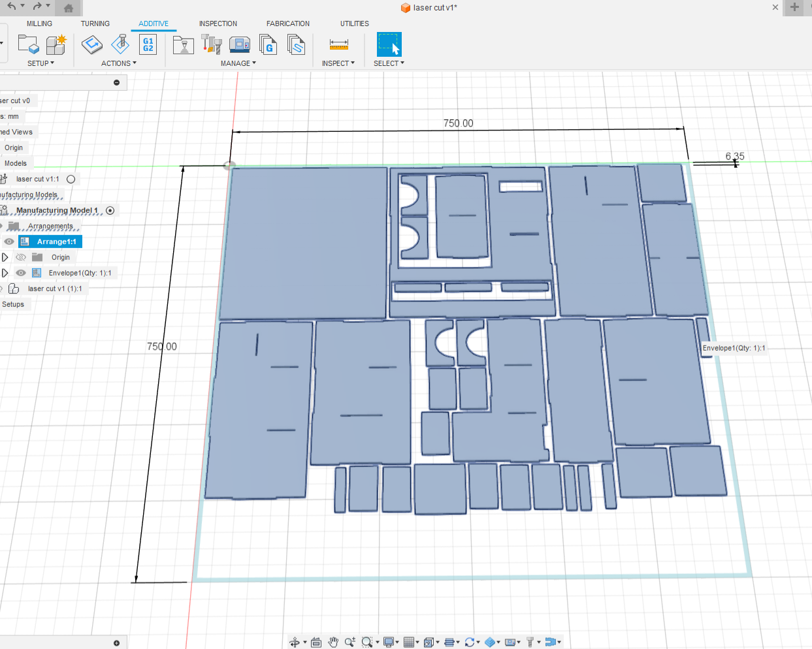Click the Generate toolpath icon in Actions
This screenshot has width=812, height=649.
coord(92,44)
